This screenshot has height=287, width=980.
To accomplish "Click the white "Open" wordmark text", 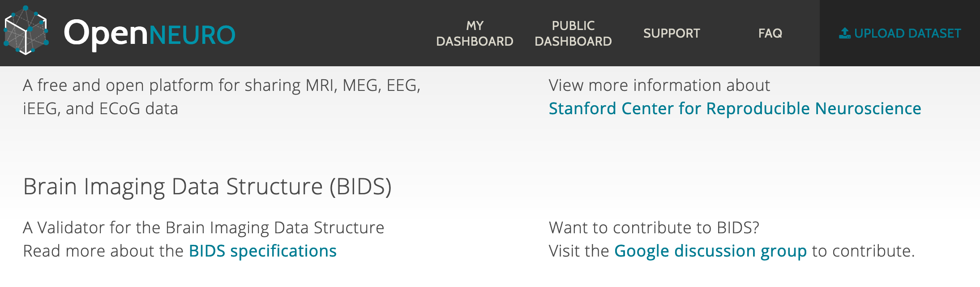I will [106, 34].
